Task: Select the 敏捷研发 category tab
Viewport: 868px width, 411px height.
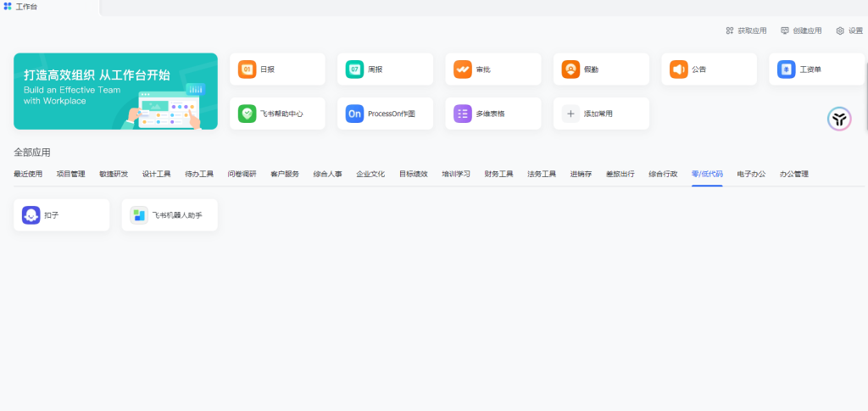Action: tap(114, 175)
